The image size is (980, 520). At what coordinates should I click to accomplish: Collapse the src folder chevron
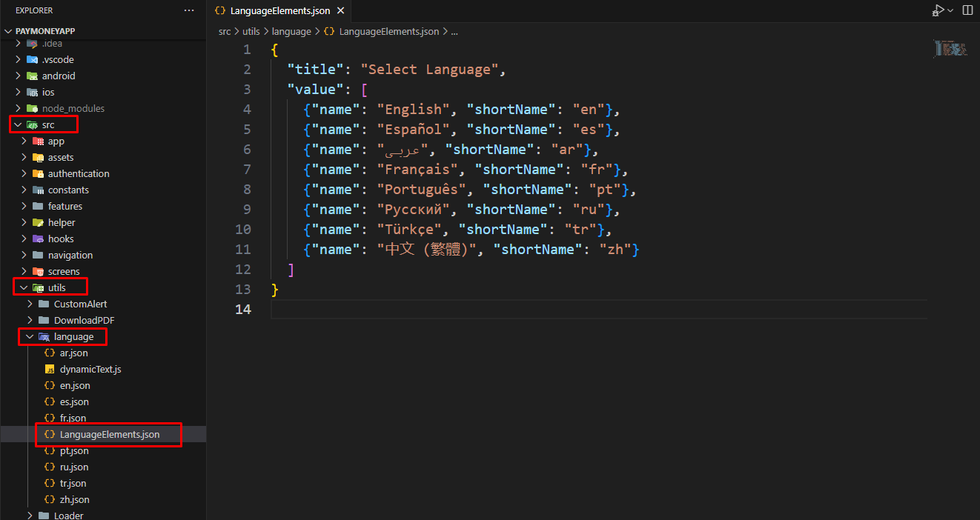click(18, 124)
